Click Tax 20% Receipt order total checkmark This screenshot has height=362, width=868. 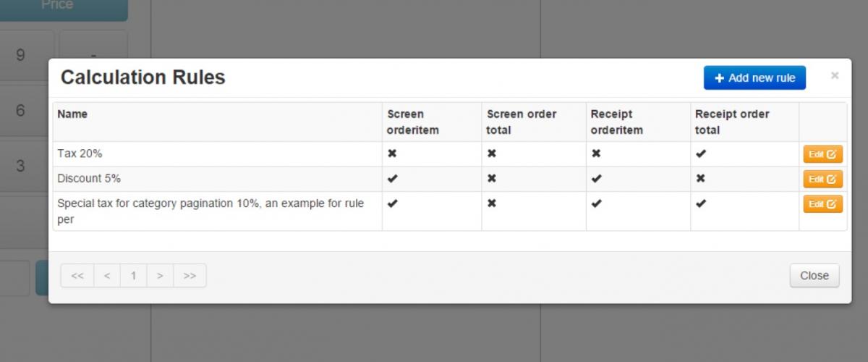tap(700, 153)
